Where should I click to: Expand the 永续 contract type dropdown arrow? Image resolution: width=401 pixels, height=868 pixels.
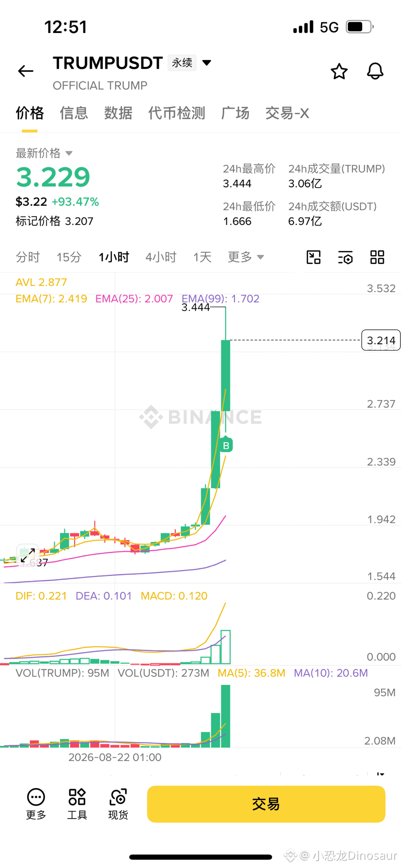coord(207,63)
